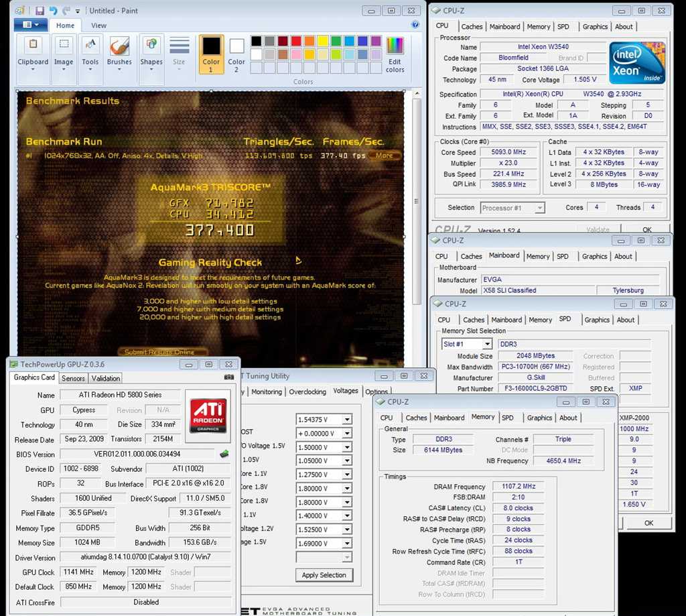This screenshot has width=686, height=616.
Task: Pick the red color swatch in Paint
Action: click(x=296, y=41)
